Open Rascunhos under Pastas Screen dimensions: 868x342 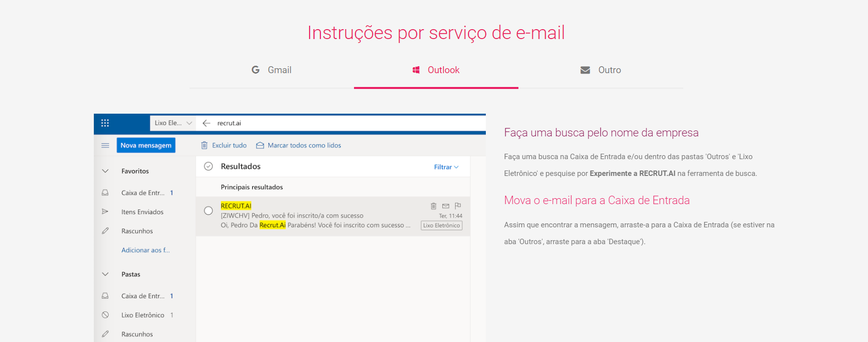tap(137, 335)
